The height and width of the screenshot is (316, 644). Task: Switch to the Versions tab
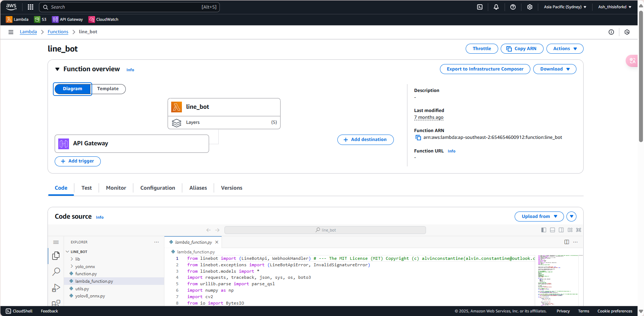click(x=232, y=188)
